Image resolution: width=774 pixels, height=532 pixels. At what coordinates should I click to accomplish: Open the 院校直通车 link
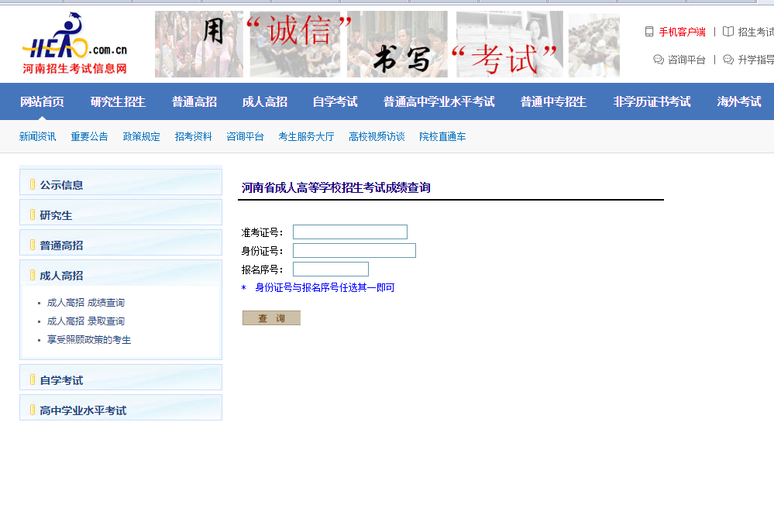442,137
